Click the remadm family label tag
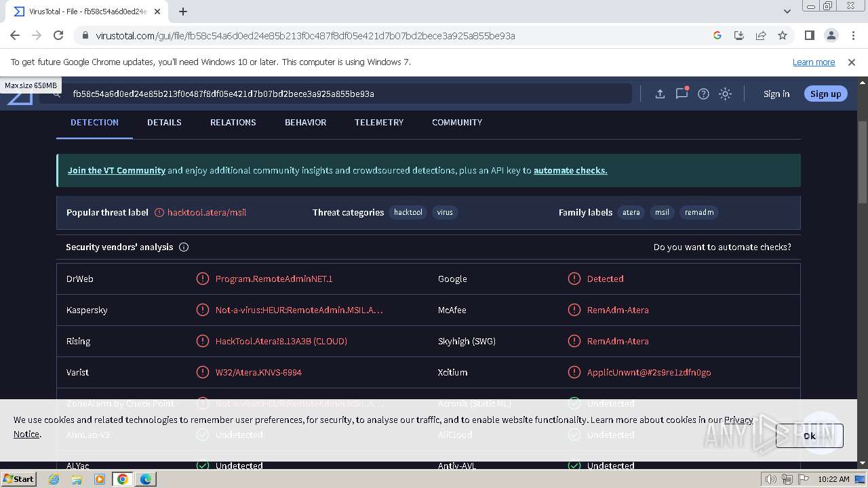Viewport: 868px width, 488px height. 699,213
